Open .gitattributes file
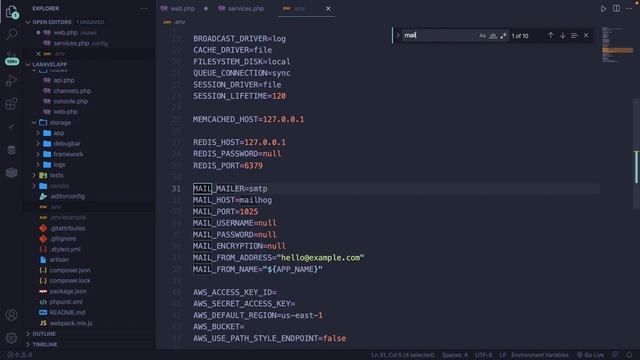 tap(68, 228)
